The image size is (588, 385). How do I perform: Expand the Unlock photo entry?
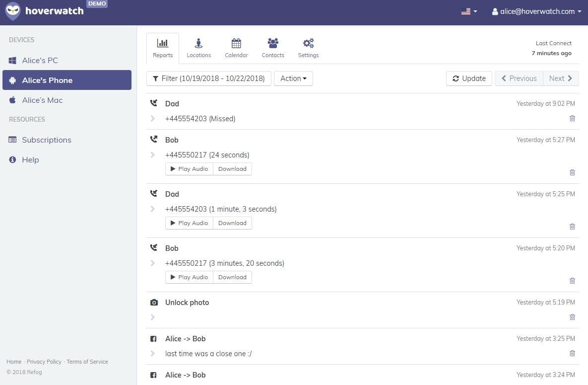(153, 317)
